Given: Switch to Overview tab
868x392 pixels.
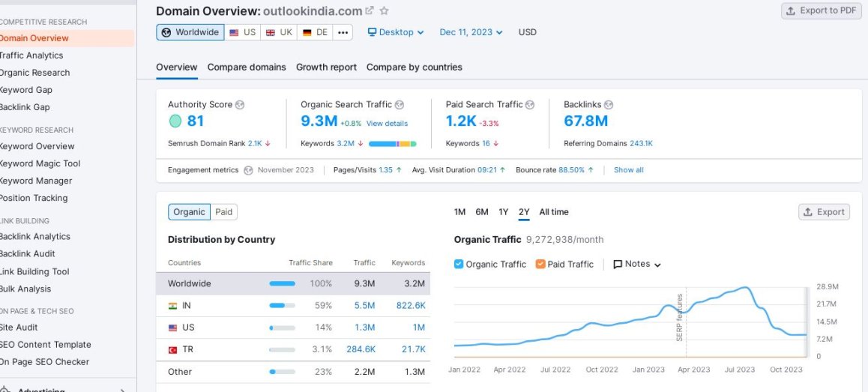Looking at the screenshot, I should (x=177, y=67).
